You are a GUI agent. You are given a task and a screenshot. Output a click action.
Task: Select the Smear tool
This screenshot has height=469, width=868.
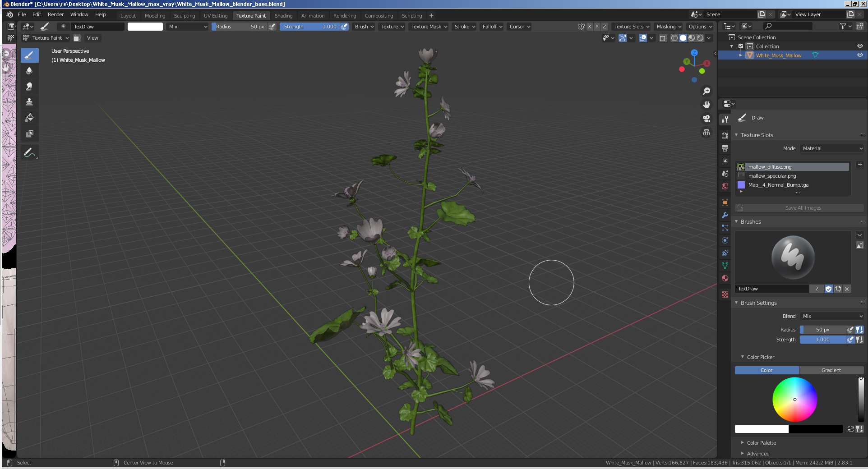(29, 87)
